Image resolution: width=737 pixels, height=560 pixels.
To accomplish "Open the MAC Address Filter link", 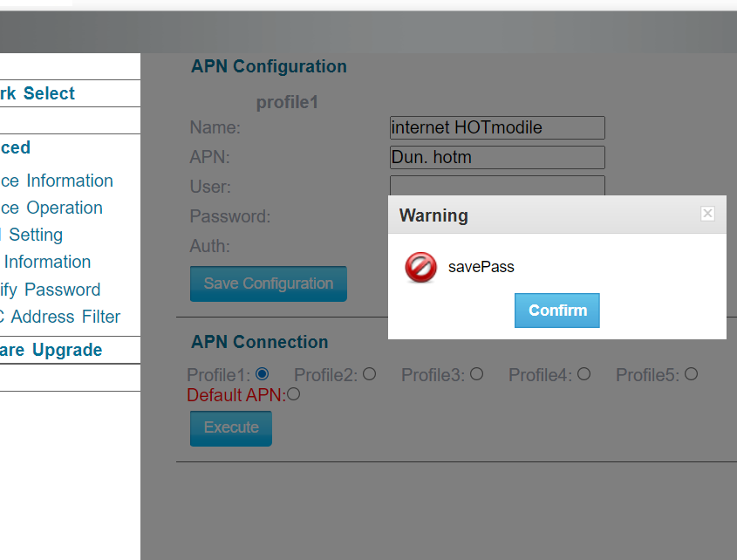I will click(x=60, y=317).
